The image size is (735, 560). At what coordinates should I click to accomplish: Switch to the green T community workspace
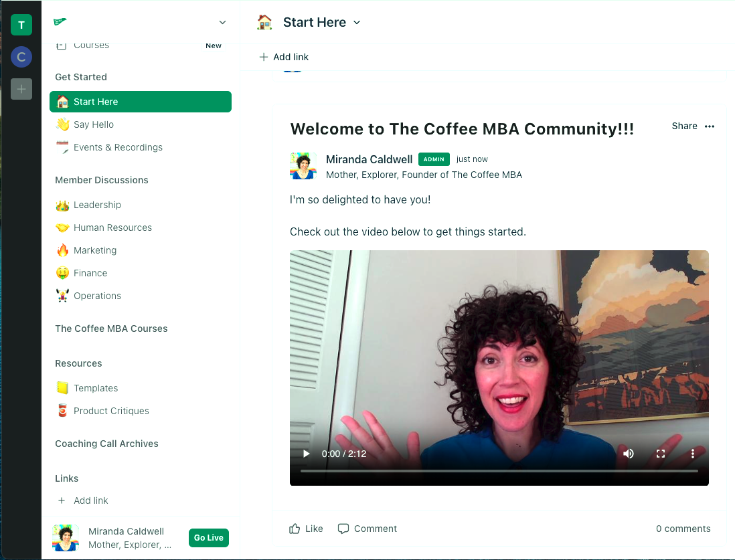(21, 25)
